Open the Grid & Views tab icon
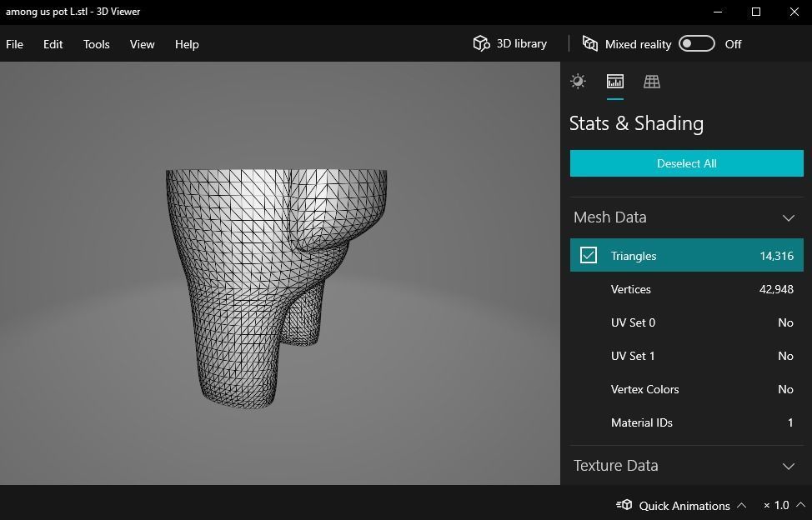812x520 pixels. [x=652, y=81]
